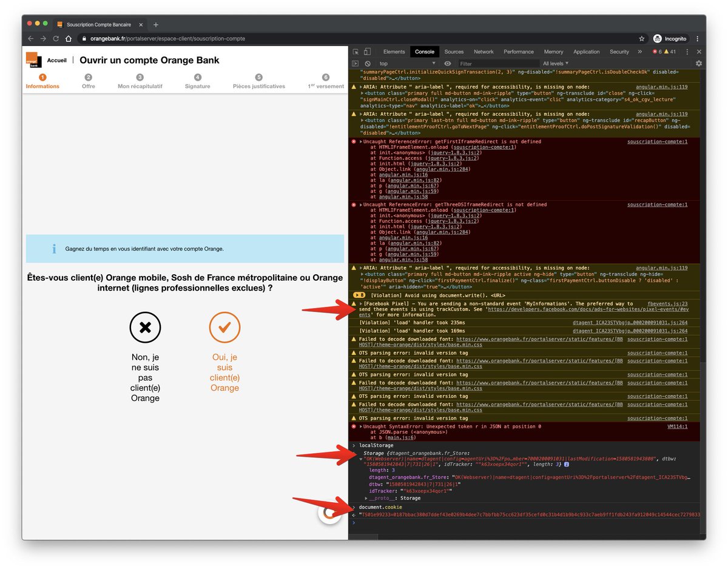Select step 2 'Offre'
This screenshot has width=728, height=569.
89,81
